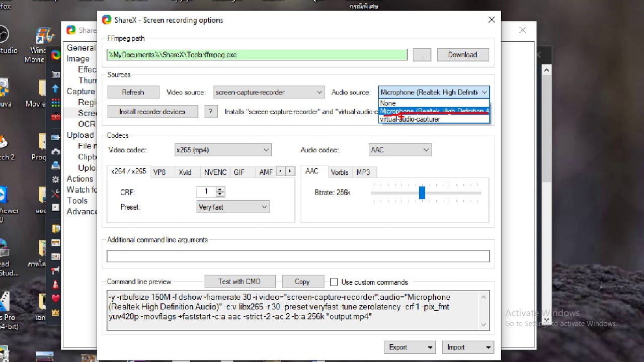Image resolution: width=644 pixels, height=362 pixels.
Task: Open the Export button menu
Action: click(411, 347)
